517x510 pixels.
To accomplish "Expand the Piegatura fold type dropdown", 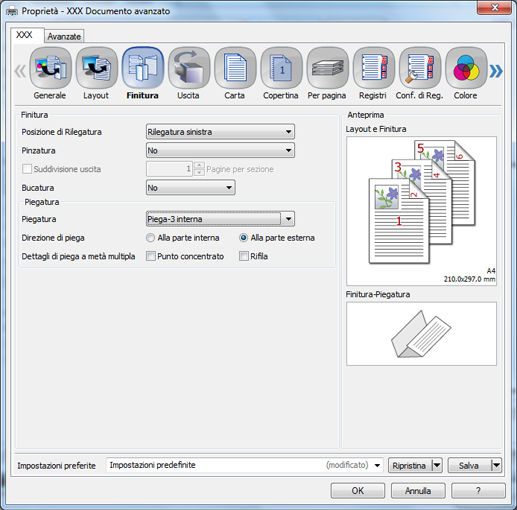I will pyautogui.click(x=220, y=219).
